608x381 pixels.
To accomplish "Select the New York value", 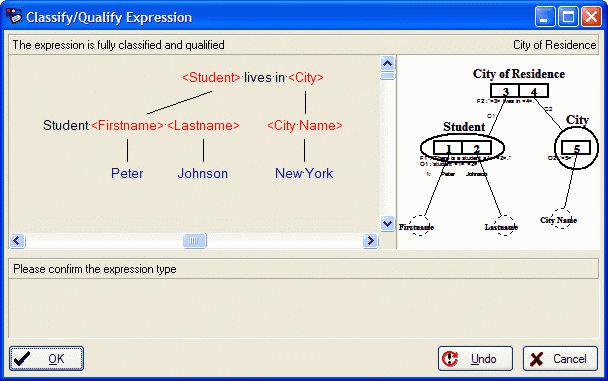I will pos(304,173).
